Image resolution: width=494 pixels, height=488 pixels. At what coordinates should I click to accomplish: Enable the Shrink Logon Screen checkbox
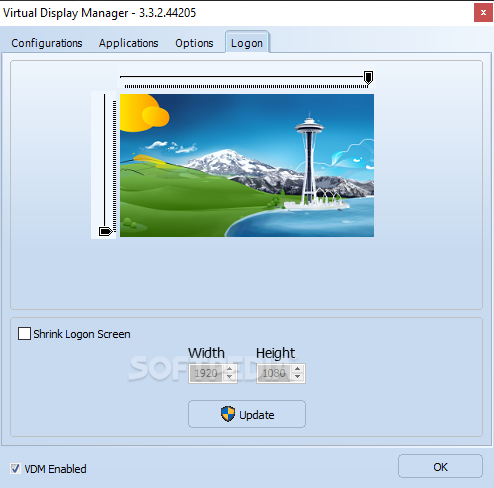click(24, 333)
